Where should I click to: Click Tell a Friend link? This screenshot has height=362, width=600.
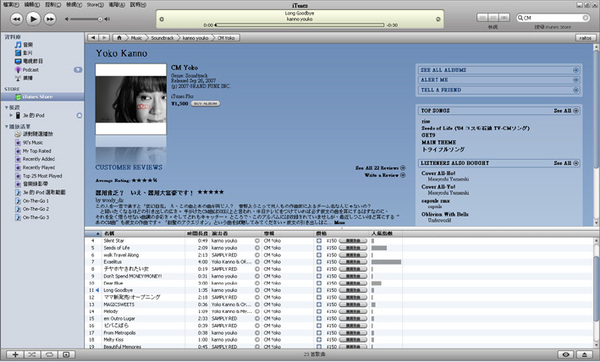[x=499, y=90]
